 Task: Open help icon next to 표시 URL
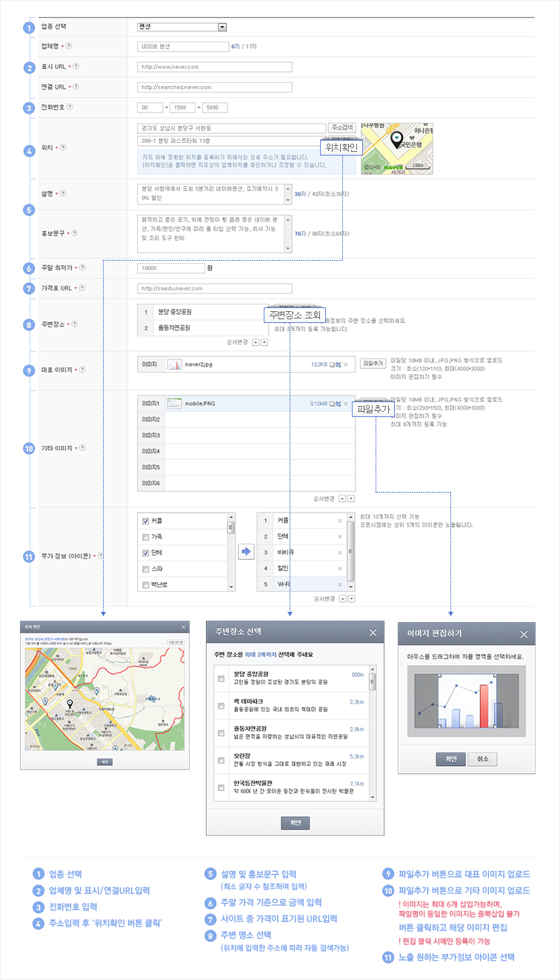77,67
